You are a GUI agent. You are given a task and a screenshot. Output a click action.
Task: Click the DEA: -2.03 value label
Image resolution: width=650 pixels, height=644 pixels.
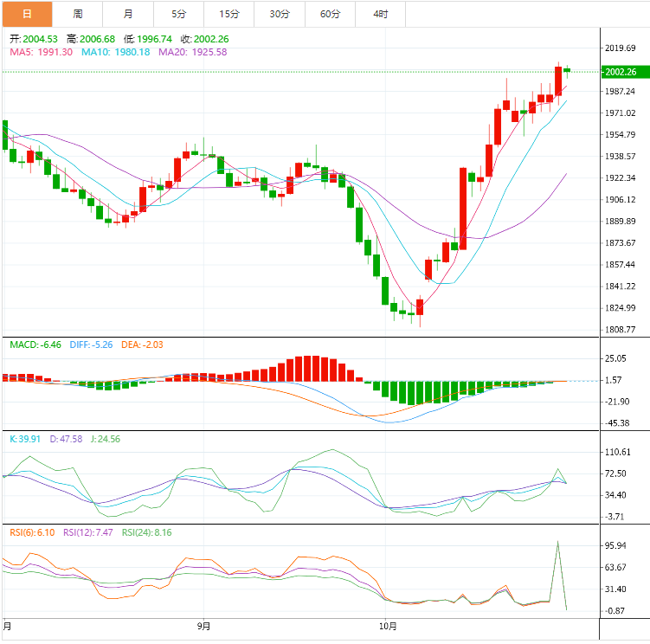[x=142, y=345]
